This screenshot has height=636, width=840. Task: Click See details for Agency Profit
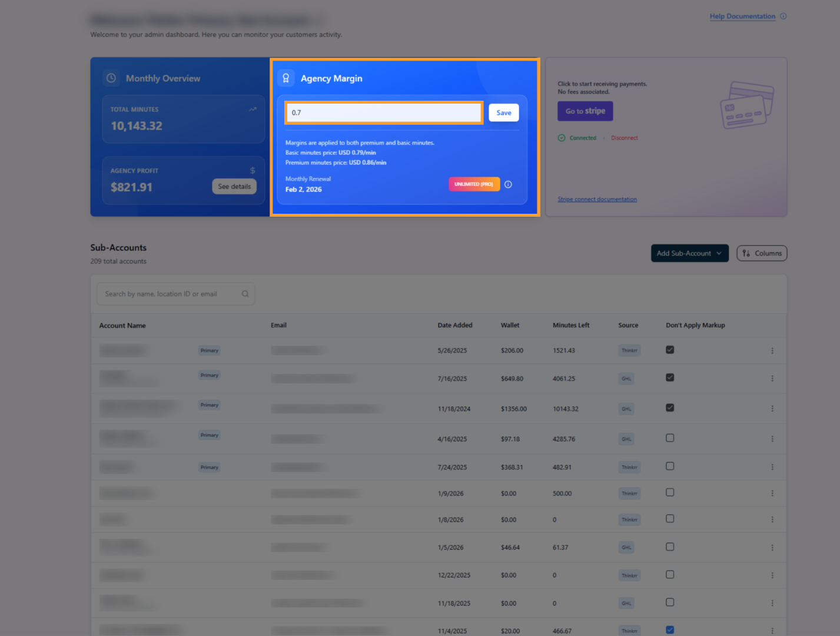coord(234,187)
